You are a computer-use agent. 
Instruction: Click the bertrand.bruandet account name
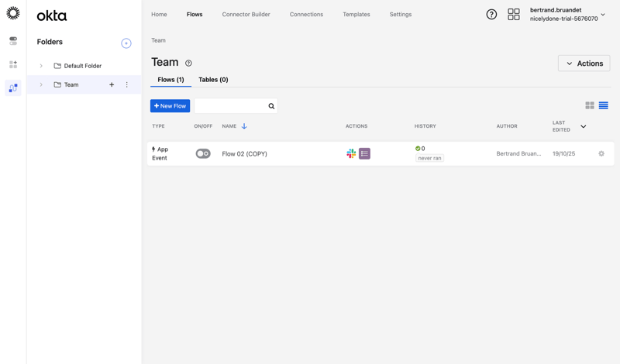(556, 10)
